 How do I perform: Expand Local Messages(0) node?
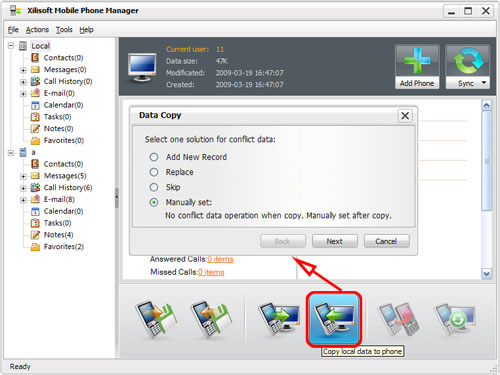23,70
